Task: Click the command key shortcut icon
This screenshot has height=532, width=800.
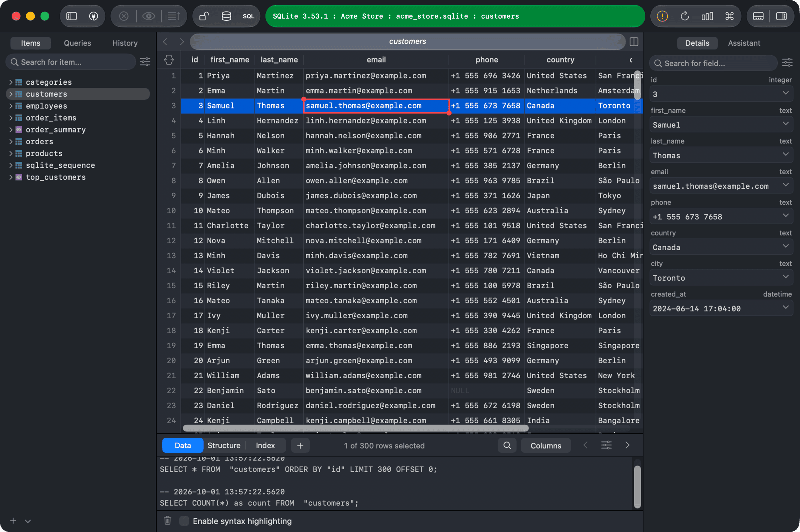Action: coord(729,16)
